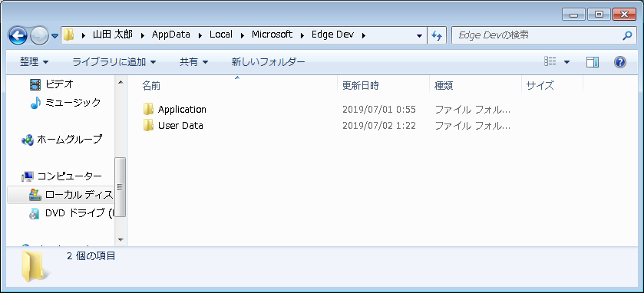Open help with the question mark icon
The height and width of the screenshot is (293, 644).
619,62
